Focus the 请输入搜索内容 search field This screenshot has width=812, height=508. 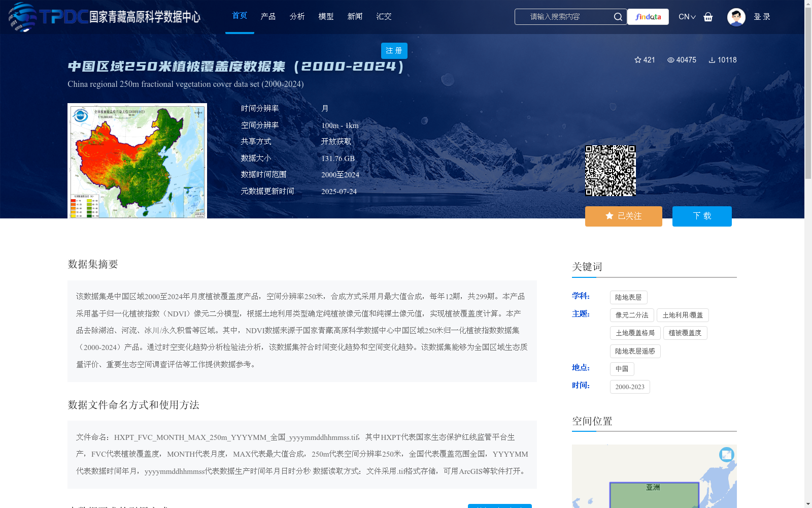point(563,17)
